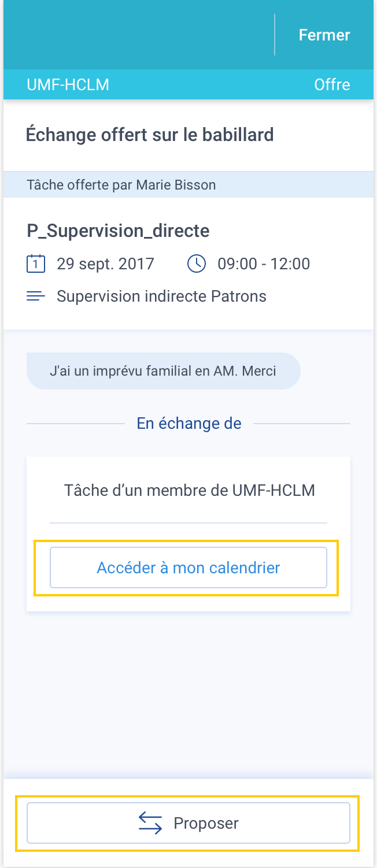Click the En échange de divider label

189,423
